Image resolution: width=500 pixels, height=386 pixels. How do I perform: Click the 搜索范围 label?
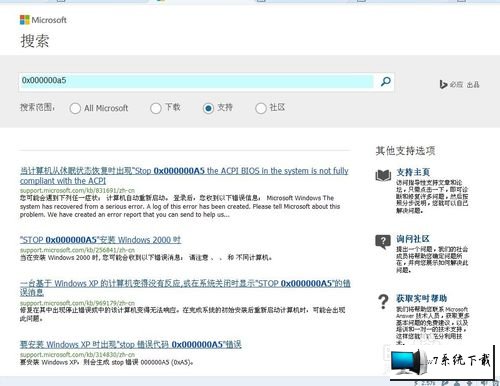(37, 107)
